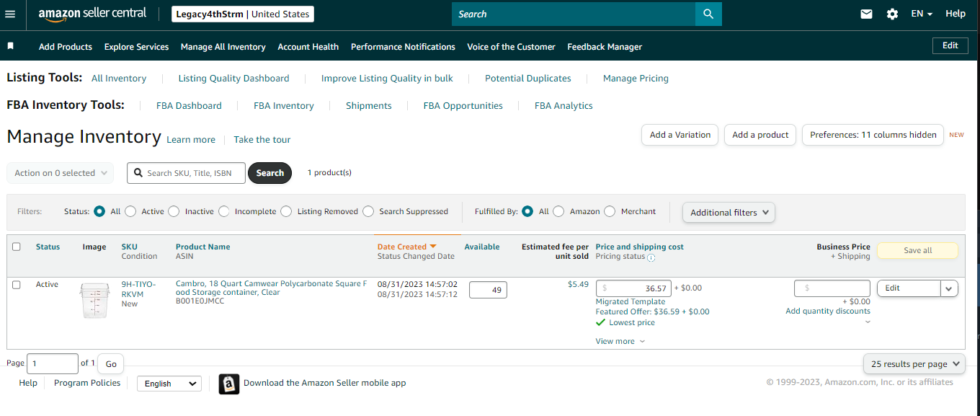Open Preferences: 11 columns hidden
Viewport: 980px width, 416px height.
(x=873, y=135)
